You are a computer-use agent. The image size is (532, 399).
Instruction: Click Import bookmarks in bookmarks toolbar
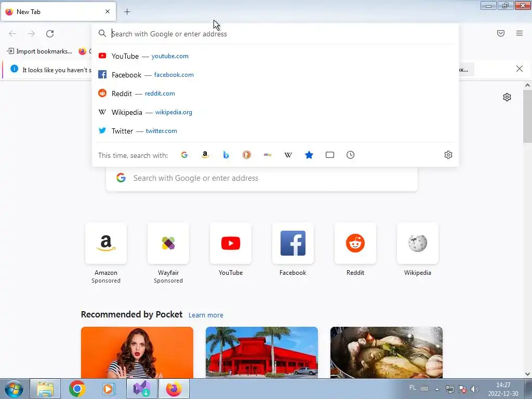[39, 51]
